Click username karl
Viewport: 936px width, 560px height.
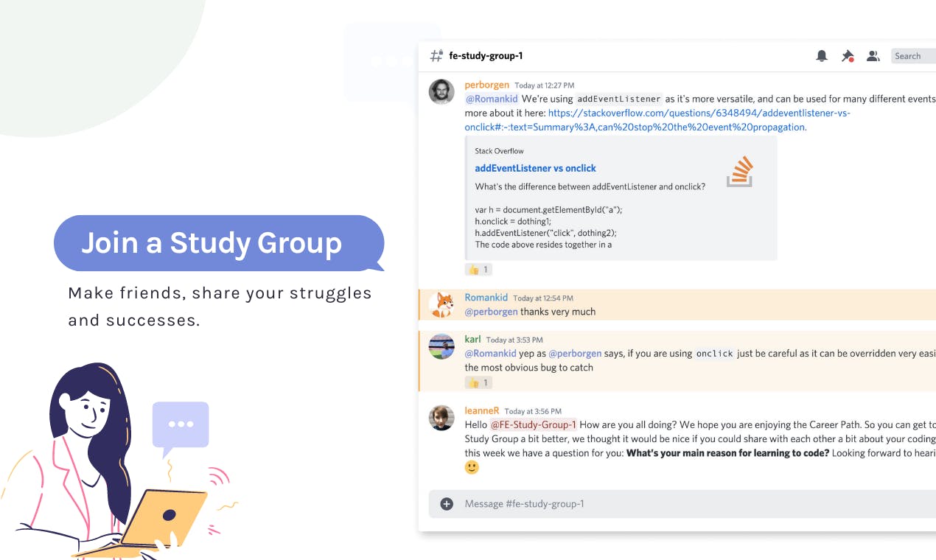pyautogui.click(x=473, y=339)
